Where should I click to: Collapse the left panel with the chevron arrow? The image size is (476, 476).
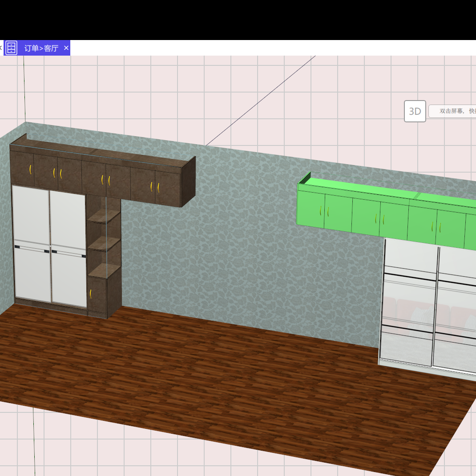coord(1,48)
